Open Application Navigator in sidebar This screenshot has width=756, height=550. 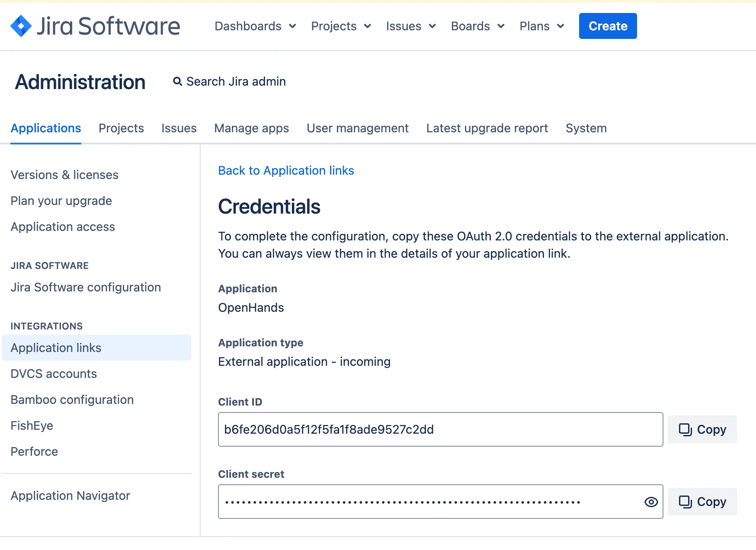point(70,496)
